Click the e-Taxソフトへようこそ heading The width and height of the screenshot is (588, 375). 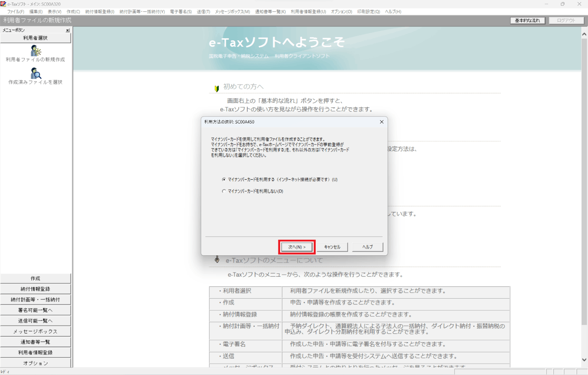[277, 42]
